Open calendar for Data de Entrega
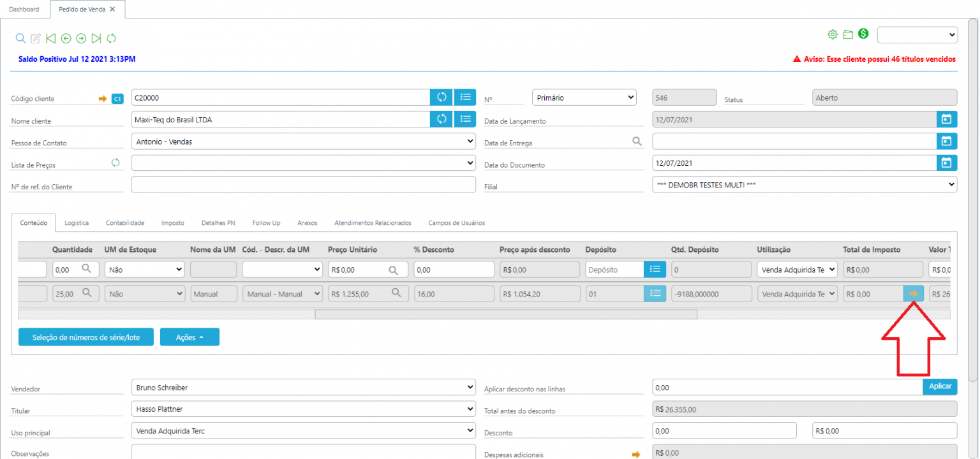 [947, 141]
